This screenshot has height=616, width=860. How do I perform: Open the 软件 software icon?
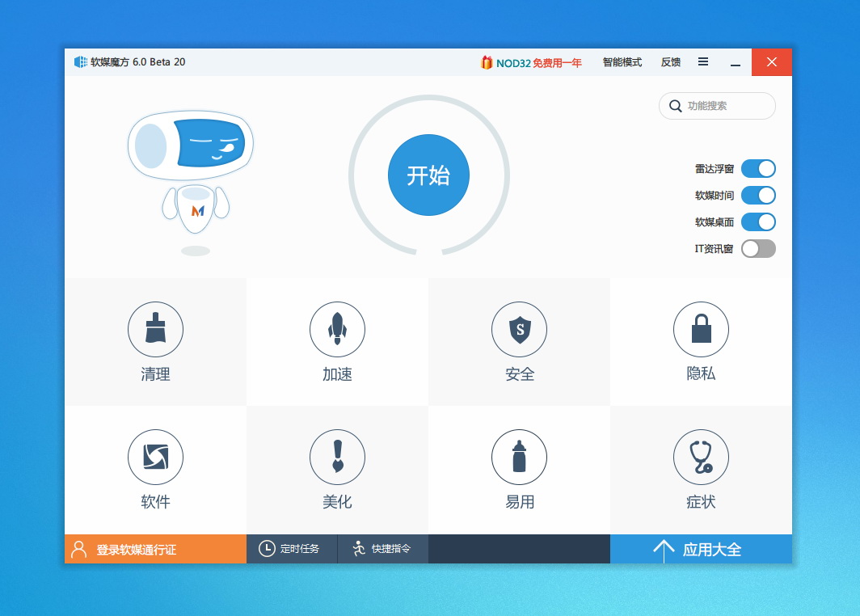155,457
